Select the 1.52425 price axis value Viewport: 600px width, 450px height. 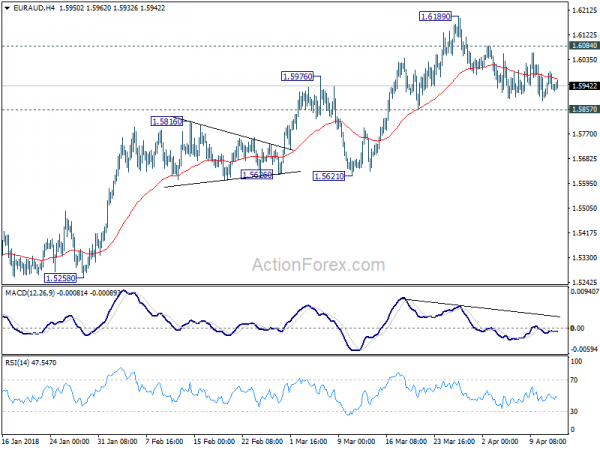[584, 282]
